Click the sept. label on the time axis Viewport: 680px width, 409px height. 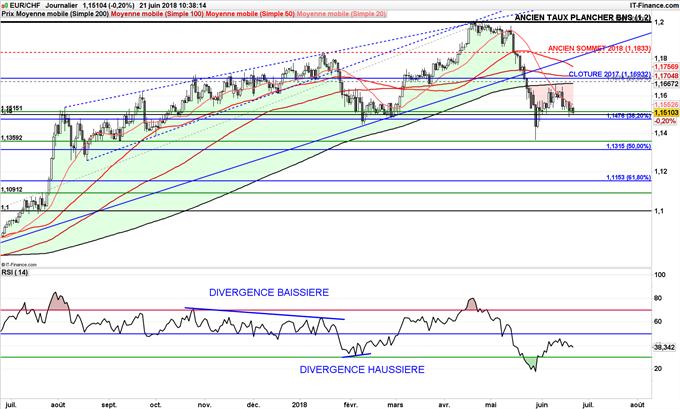(x=109, y=405)
